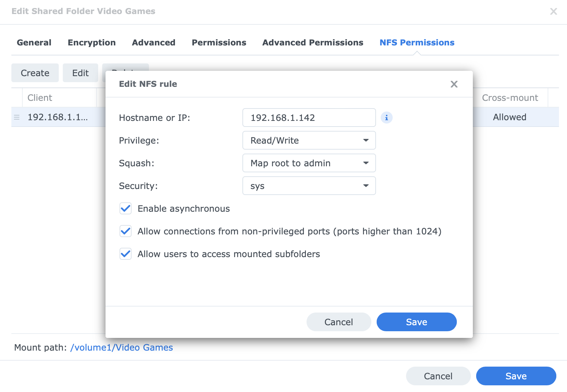
Task: Click the Client column header
Action: pyautogui.click(x=59, y=98)
